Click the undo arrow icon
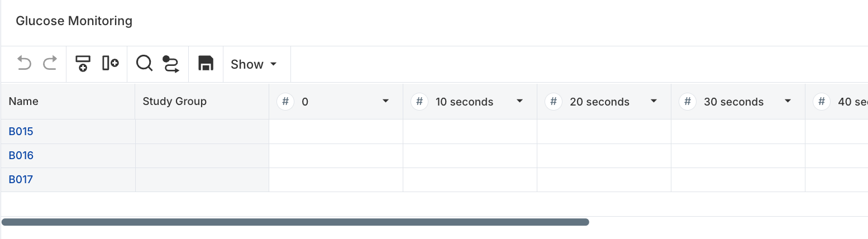Image resolution: width=868 pixels, height=239 pixels. [24, 64]
